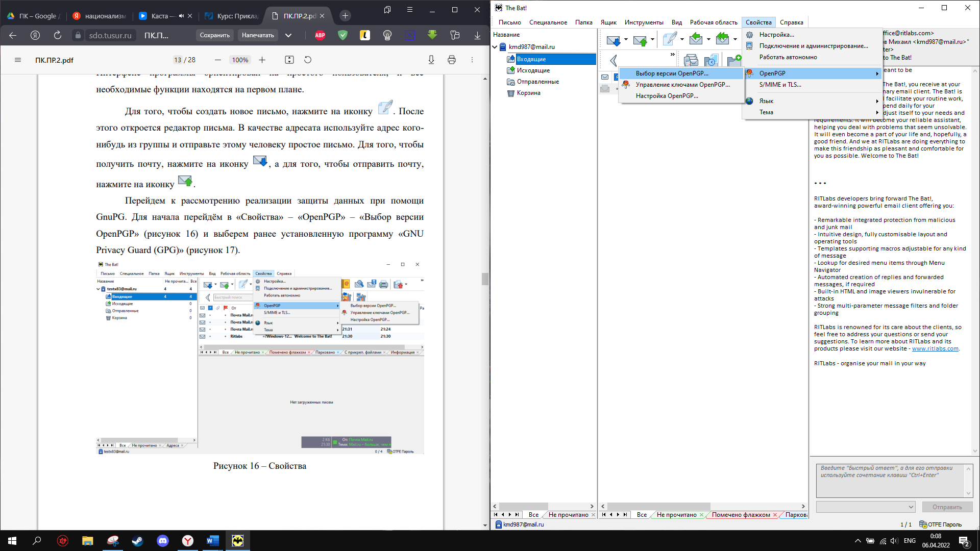The image size is (980, 551).
Task: Select 'S/MIME и TLS...' menu entry
Action: click(813, 85)
